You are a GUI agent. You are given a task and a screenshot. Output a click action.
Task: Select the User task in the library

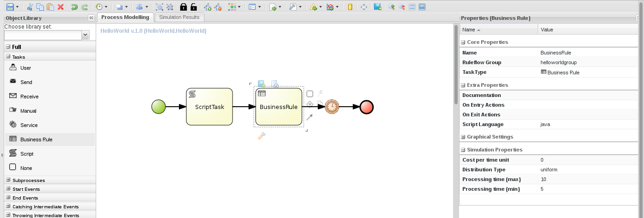[x=50, y=68]
